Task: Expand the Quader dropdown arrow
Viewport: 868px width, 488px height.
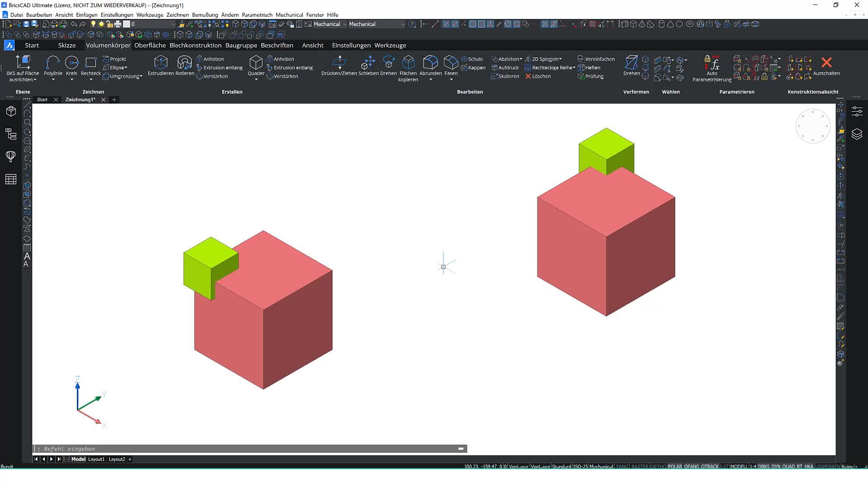Action: (256, 80)
